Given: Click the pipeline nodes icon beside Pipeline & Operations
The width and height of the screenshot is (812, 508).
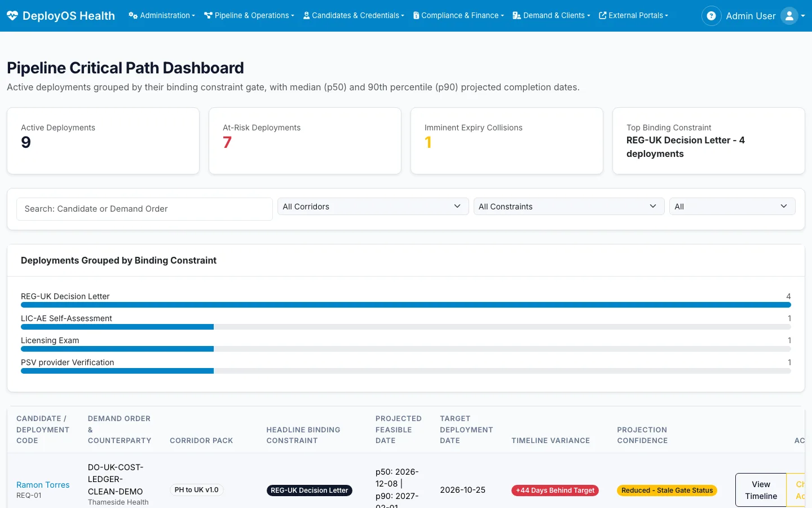Looking at the screenshot, I should (208, 16).
